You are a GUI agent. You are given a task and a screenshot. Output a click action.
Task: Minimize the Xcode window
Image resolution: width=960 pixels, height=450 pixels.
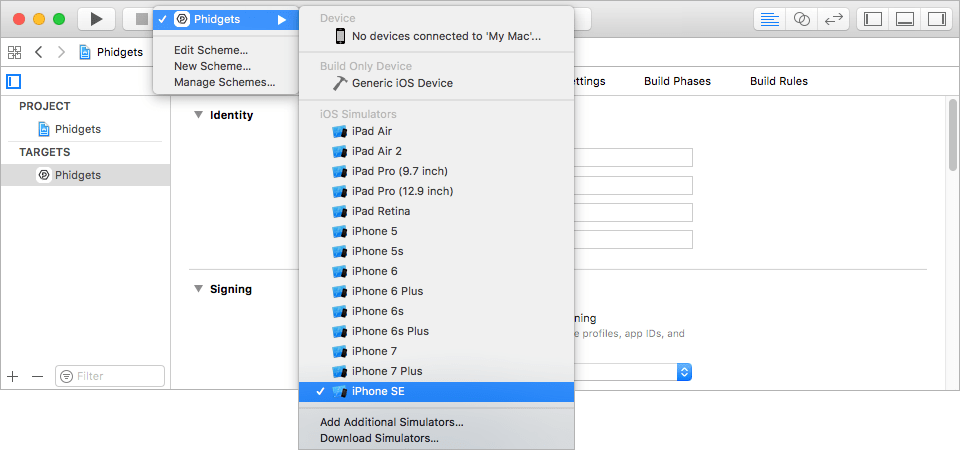pyautogui.click(x=39, y=19)
